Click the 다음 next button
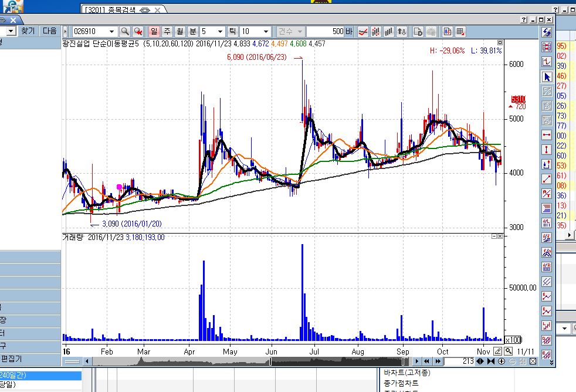 pyautogui.click(x=50, y=31)
